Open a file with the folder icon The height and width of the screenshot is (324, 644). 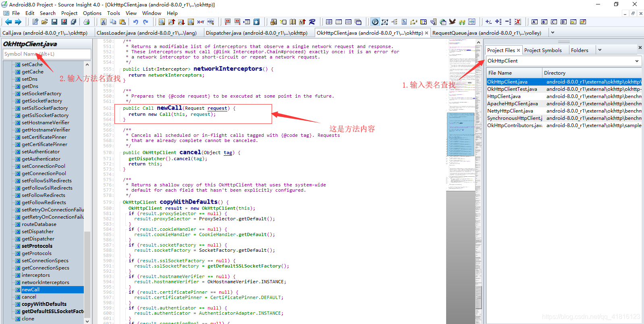pos(45,22)
